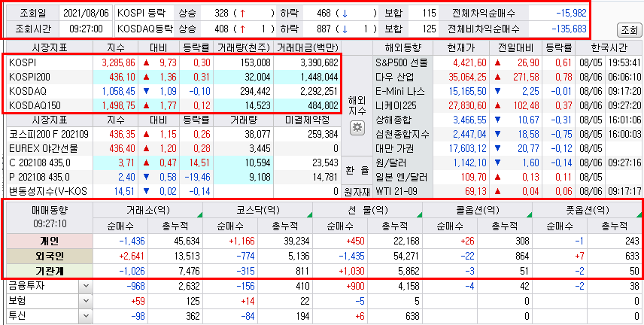Image resolution: width=644 pixels, height=325 pixels.
Task: Click the 미결제약정 column header
Action: click(307, 120)
